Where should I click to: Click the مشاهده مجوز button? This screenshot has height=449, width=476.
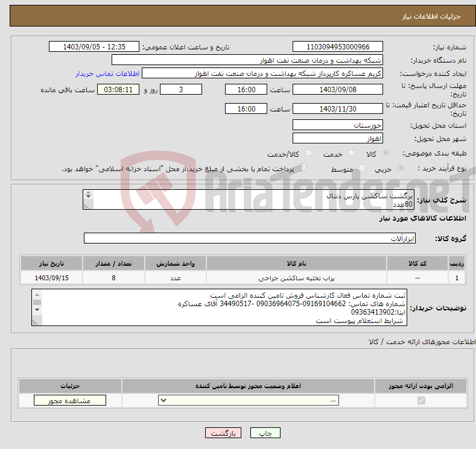[70, 401]
